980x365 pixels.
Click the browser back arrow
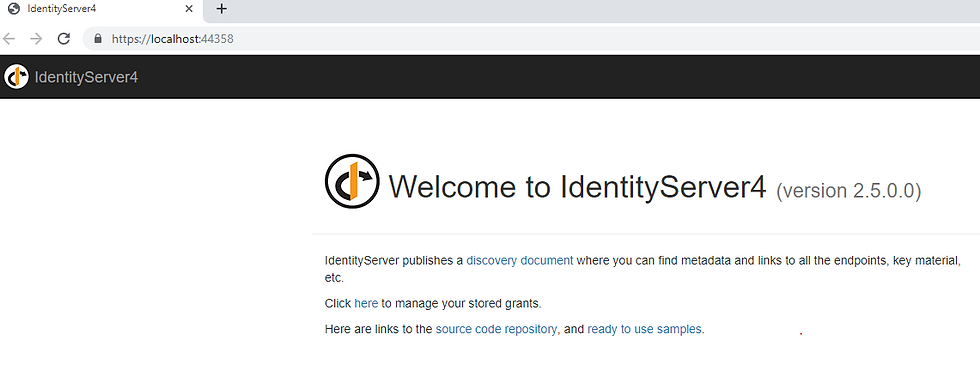pyautogui.click(x=8, y=39)
